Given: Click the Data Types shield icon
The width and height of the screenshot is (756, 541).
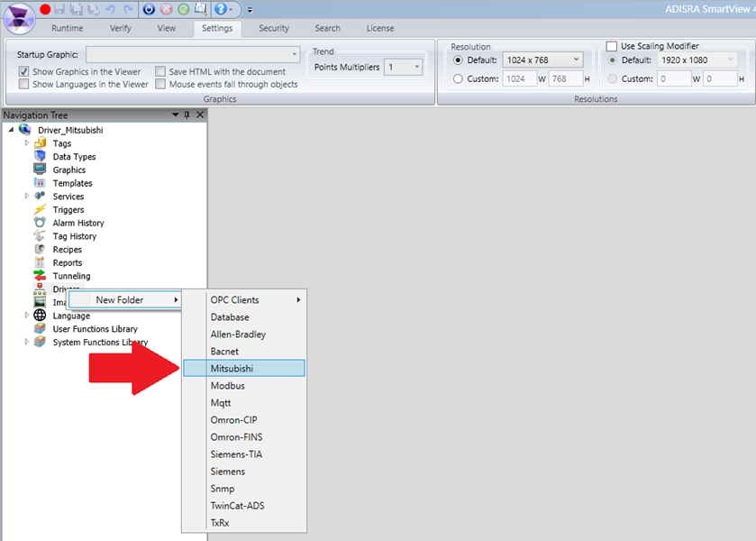Looking at the screenshot, I should [x=40, y=156].
